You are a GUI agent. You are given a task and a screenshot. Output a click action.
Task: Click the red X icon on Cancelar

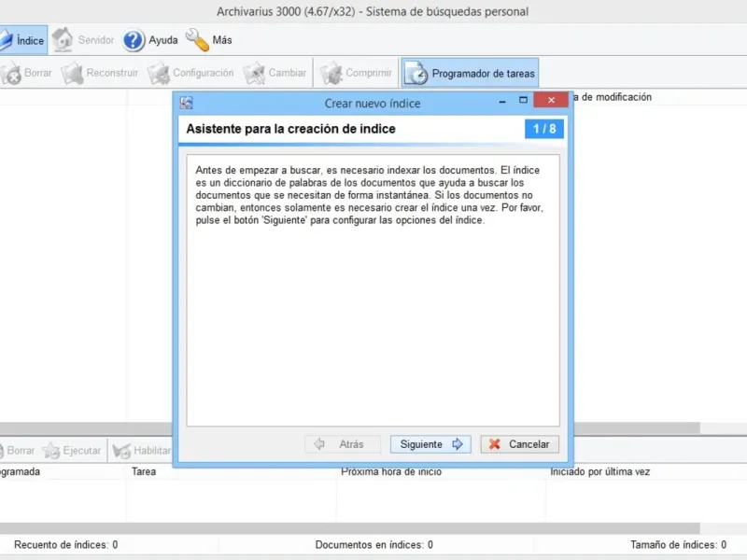click(495, 444)
